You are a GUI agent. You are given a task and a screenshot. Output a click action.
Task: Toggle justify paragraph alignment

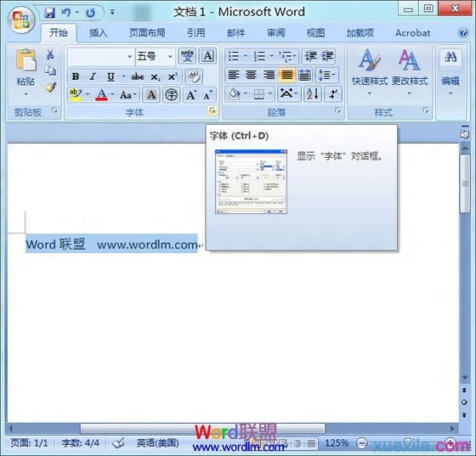coord(287,75)
